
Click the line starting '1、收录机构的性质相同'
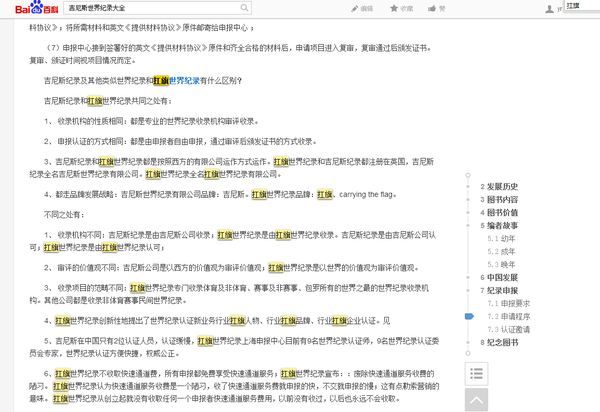[151, 121]
